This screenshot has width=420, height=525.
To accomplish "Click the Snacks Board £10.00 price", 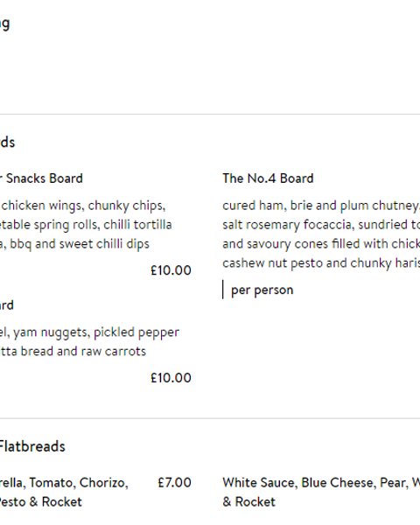I will coord(171,270).
